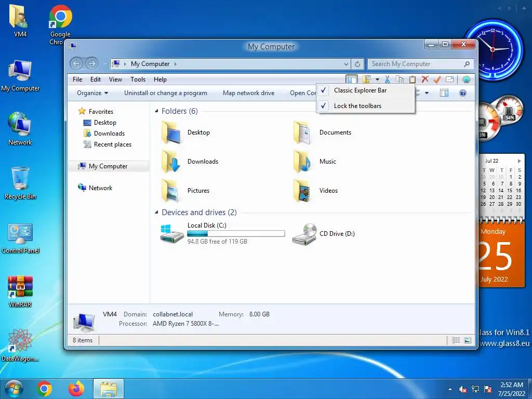Viewport: 532px width, 399px height.
Task: Click Map network drive
Action: pyautogui.click(x=249, y=93)
